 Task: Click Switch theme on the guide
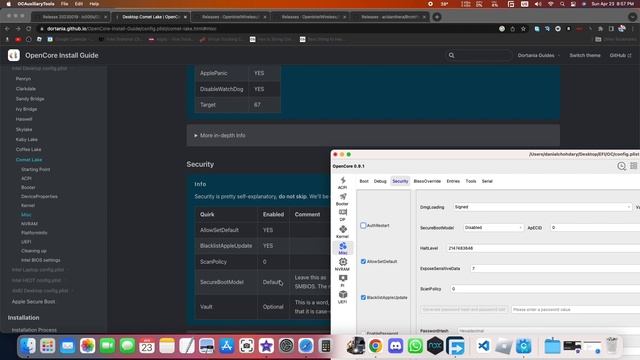[585, 55]
